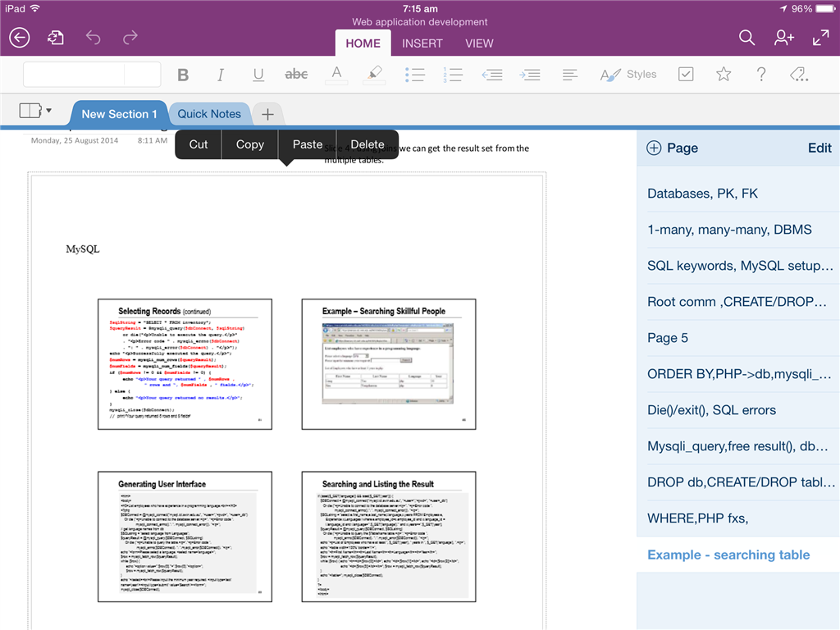Viewport: 840px width, 630px height.
Task: Add a new Page
Action: pyautogui.click(x=673, y=148)
